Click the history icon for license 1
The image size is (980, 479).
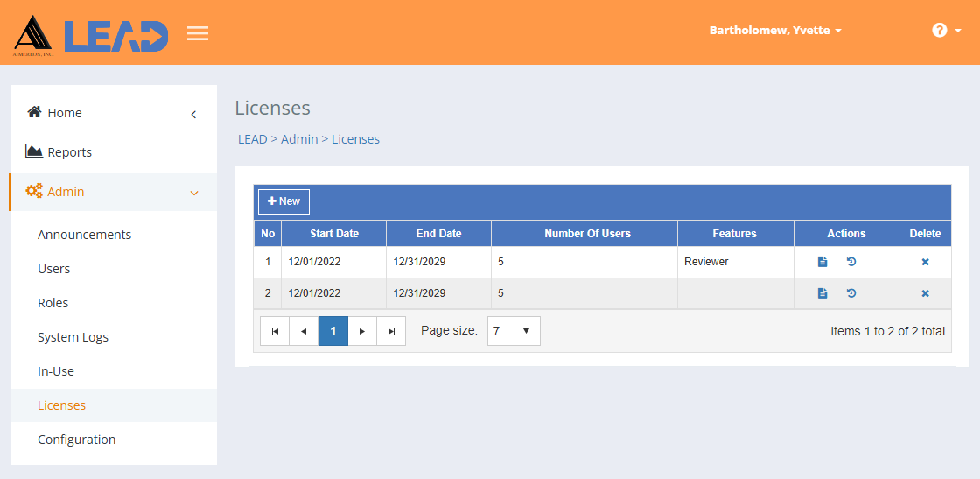[x=851, y=262]
